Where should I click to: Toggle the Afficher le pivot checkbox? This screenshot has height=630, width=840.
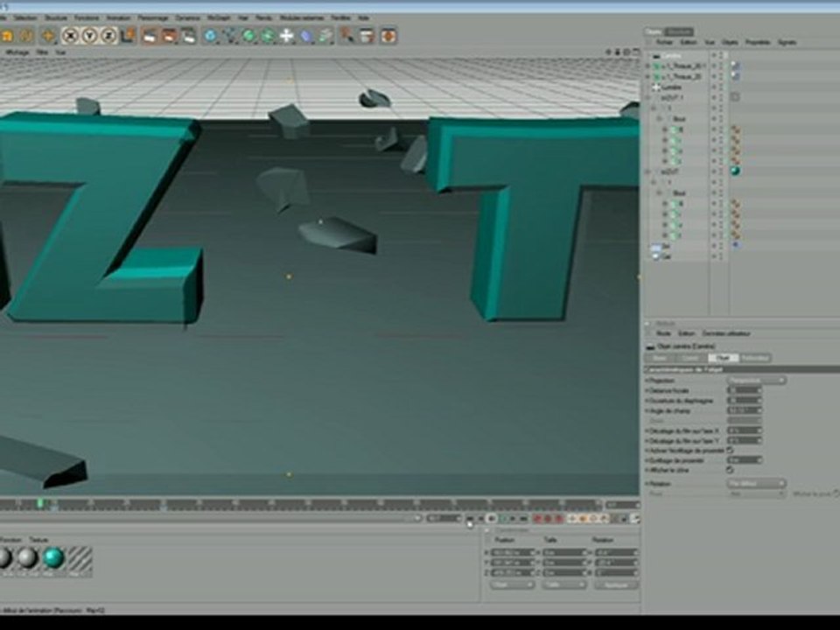(x=836, y=493)
